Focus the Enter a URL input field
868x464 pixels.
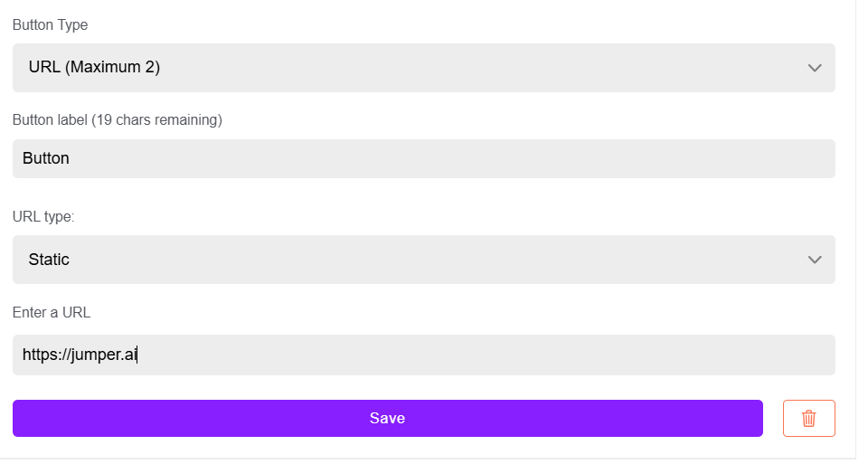(423, 355)
